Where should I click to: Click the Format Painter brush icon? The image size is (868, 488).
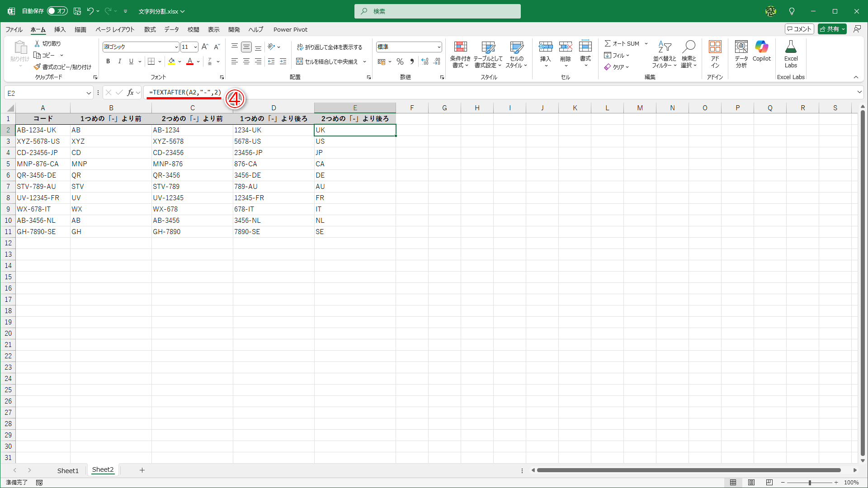click(37, 67)
